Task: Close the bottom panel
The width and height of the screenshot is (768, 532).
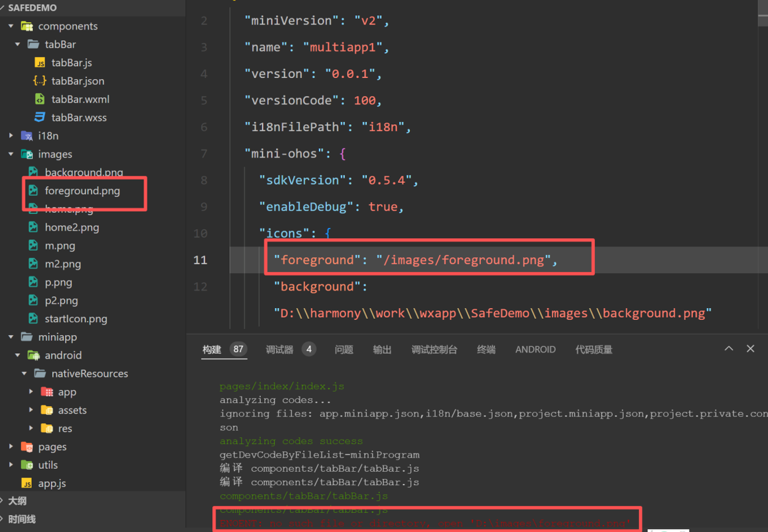Action: coord(750,349)
